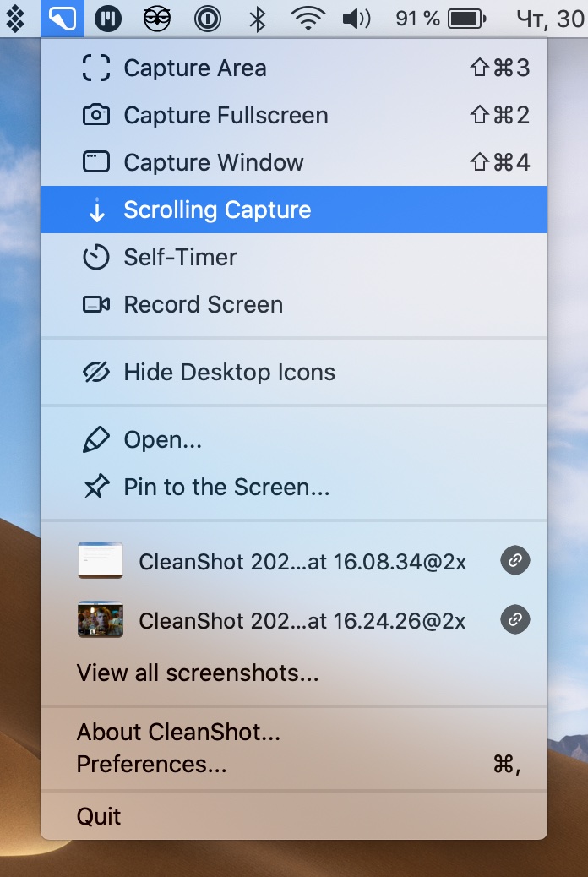Click Pin to the Screen...
The width and height of the screenshot is (588, 877).
click(x=226, y=488)
